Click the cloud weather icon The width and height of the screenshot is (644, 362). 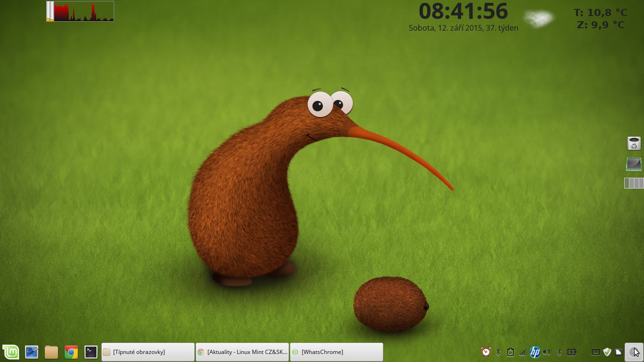[538, 18]
